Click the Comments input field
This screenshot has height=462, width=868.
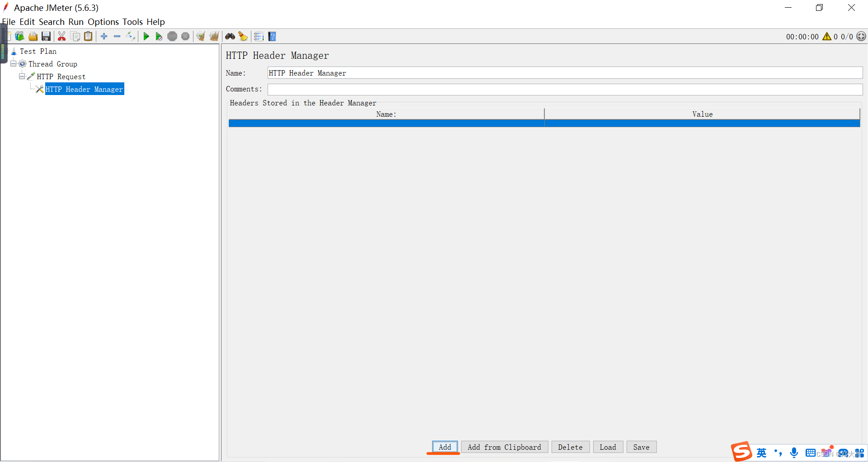coord(565,89)
